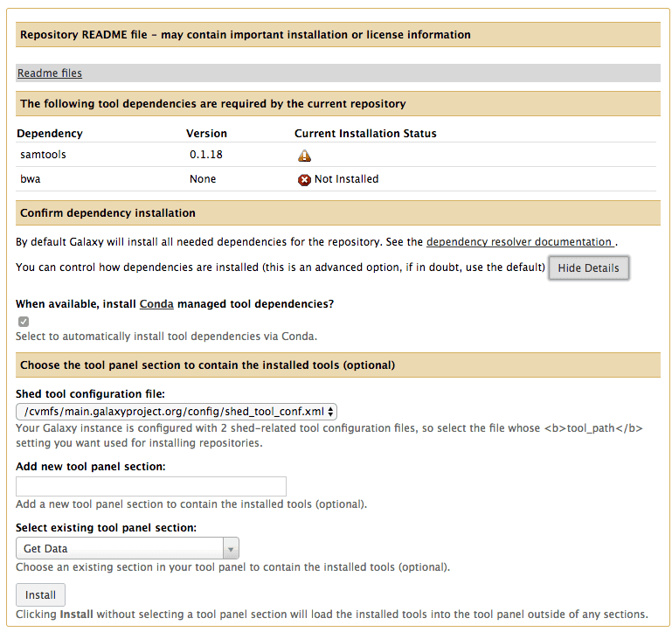Select the bwa dependency name

click(31, 179)
